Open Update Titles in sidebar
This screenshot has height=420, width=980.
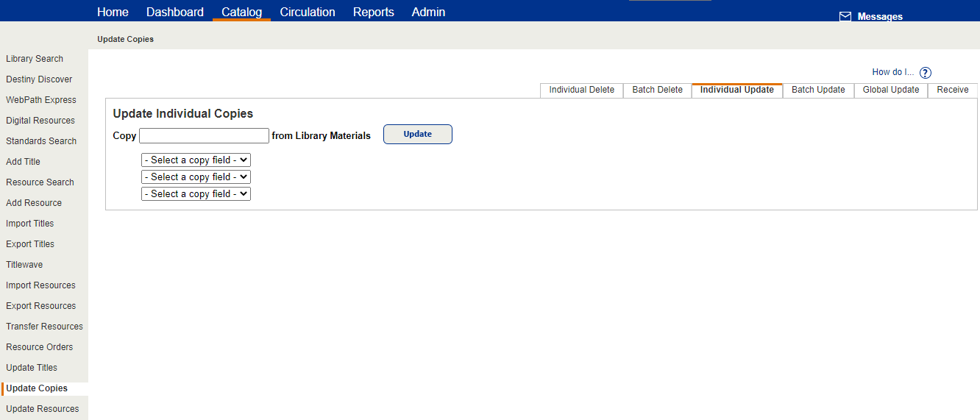[32, 368]
